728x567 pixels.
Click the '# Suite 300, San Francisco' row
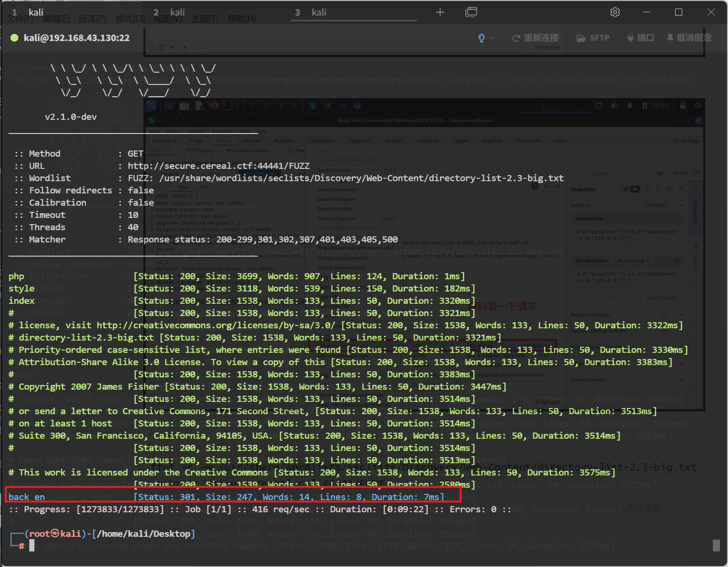tap(315, 435)
